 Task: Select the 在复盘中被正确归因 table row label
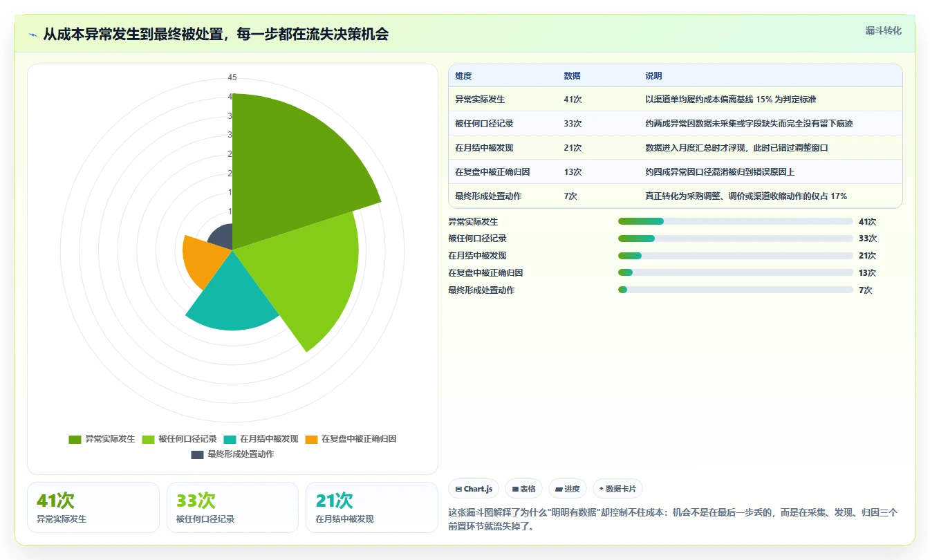(492, 172)
